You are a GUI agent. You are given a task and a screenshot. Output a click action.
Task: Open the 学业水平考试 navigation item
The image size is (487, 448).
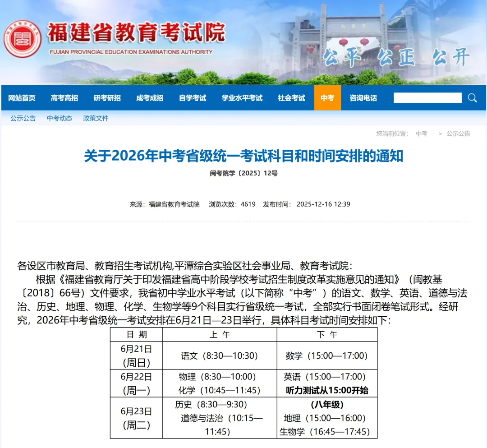click(x=242, y=97)
